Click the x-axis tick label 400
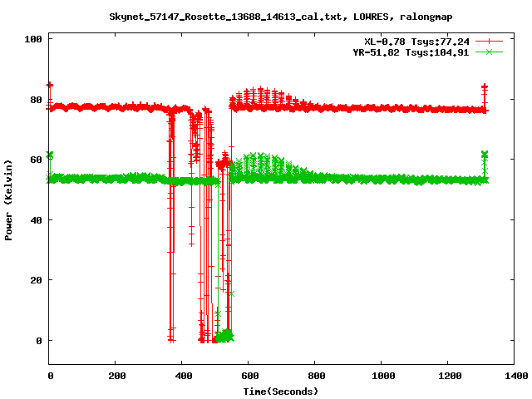The width and height of the screenshot is (532, 399). tap(184, 376)
